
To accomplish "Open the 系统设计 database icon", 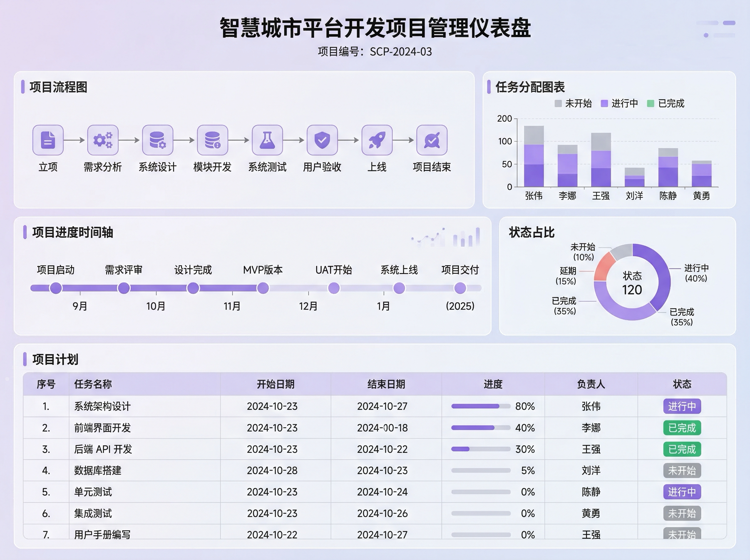I will [x=157, y=140].
